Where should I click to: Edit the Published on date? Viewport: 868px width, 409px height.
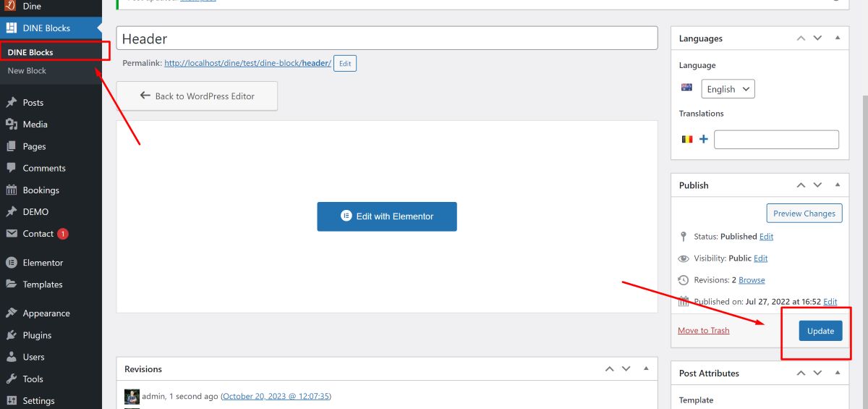click(830, 302)
